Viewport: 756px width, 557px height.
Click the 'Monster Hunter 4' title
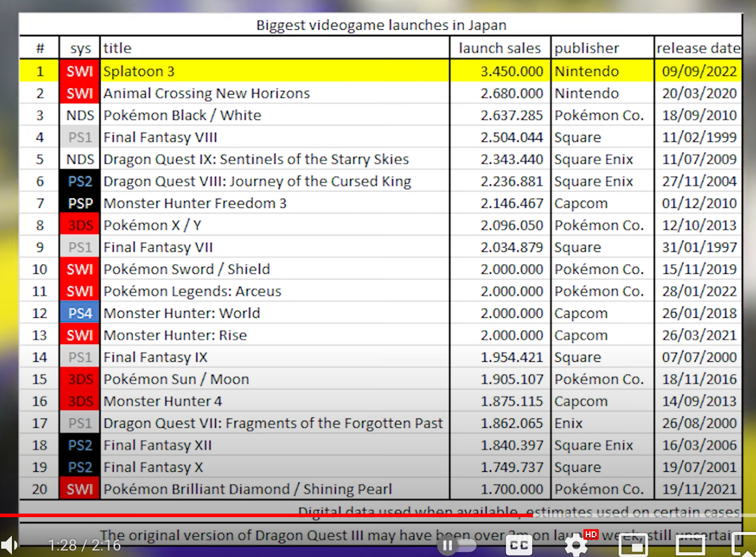(x=163, y=402)
